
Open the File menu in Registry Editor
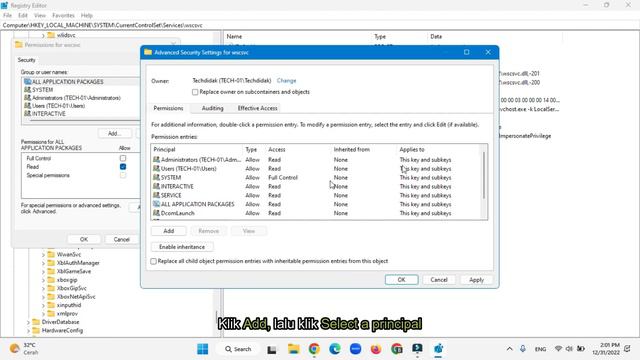click(7, 16)
